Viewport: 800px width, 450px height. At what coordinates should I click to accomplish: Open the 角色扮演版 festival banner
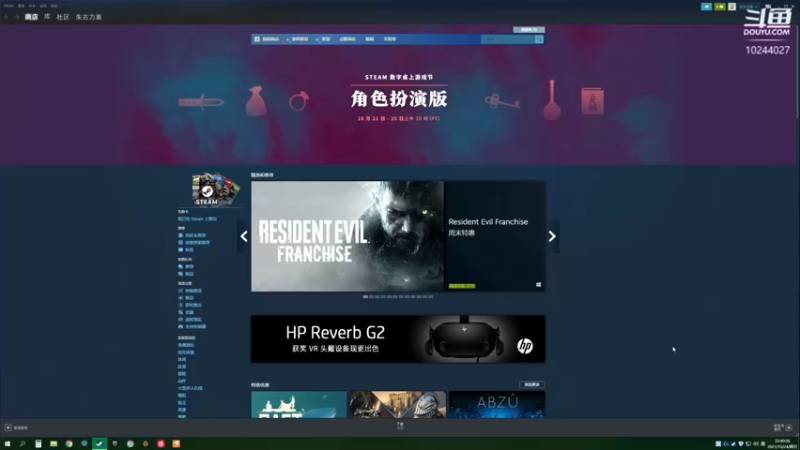coord(399,98)
